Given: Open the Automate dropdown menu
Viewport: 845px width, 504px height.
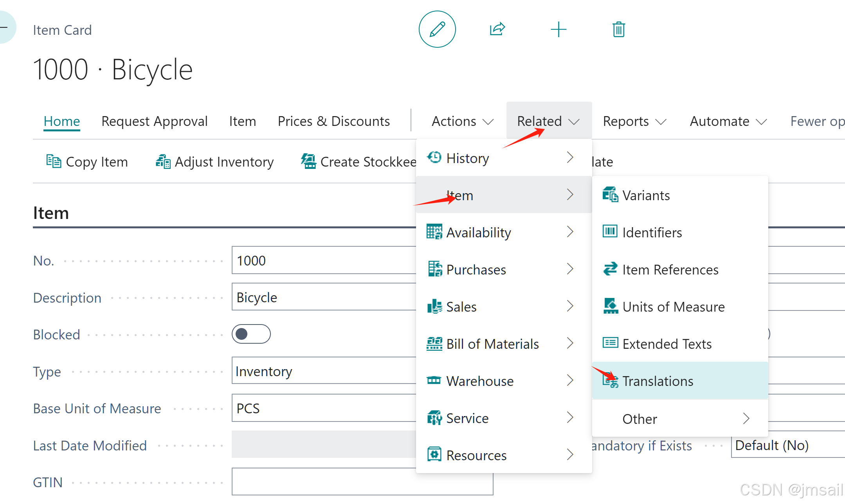Looking at the screenshot, I should [728, 121].
